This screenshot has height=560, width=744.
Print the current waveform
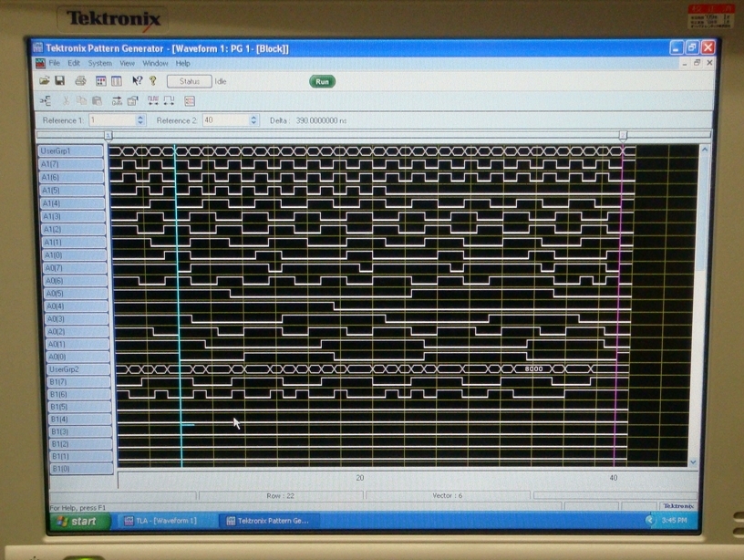(80, 81)
